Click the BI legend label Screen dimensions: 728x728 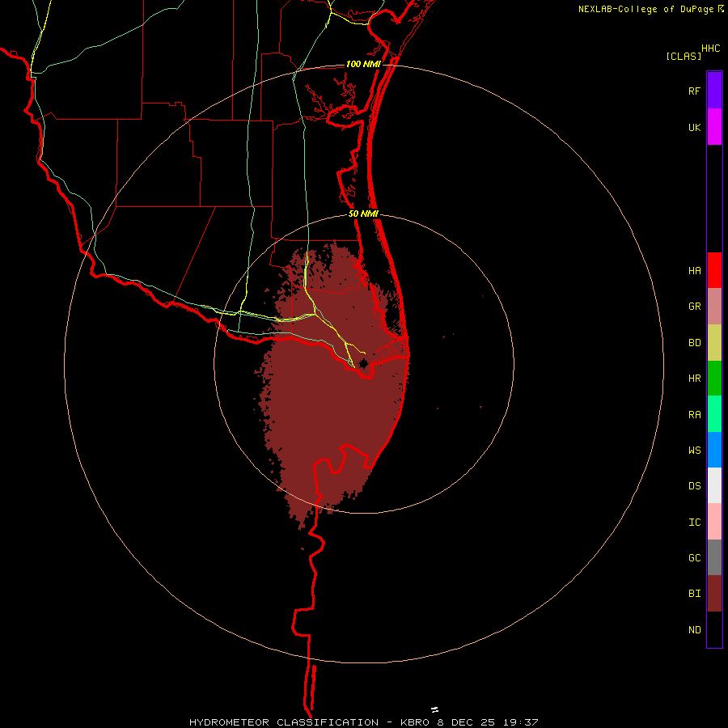coord(694,594)
